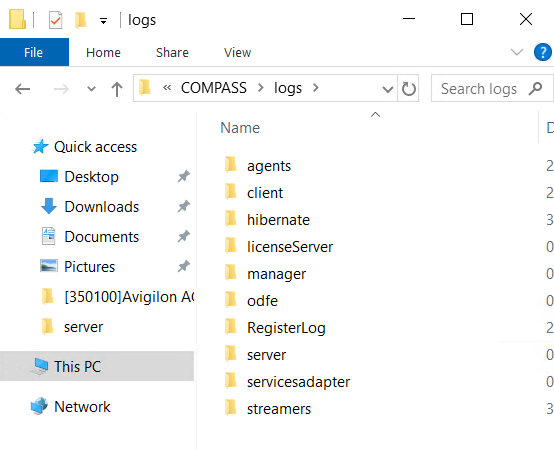Open the recent locations dropdown
Viewport: 554px width, 450px height.
(x=91, y=89)
